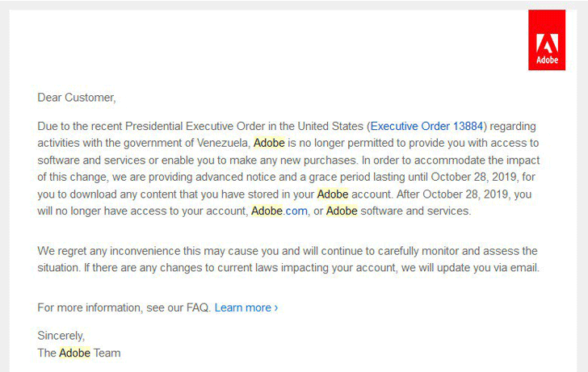Click highlighted Adobe before software and services
588x372 pixels.
coord(342,211)
